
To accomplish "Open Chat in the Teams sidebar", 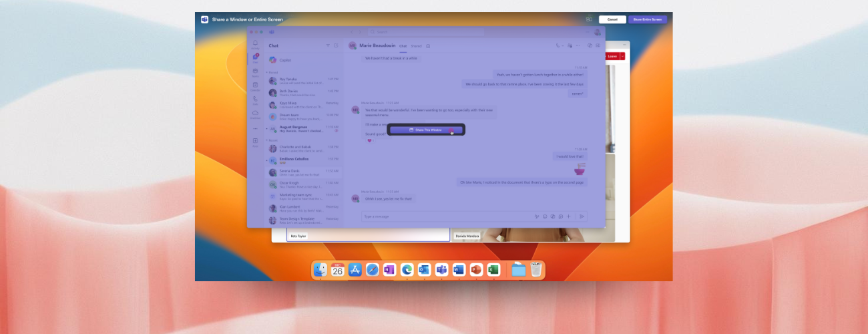I will click(255, 59).
